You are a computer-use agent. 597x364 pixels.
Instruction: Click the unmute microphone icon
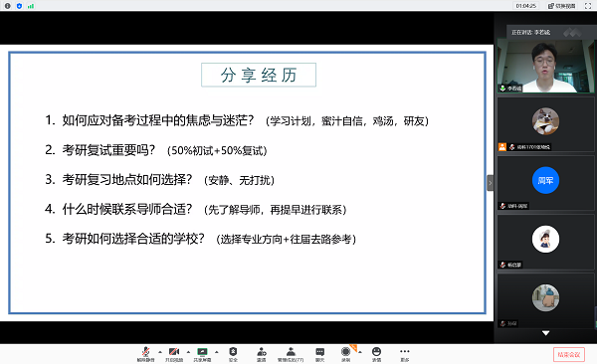pyautogui.click(x=145, y=351)
